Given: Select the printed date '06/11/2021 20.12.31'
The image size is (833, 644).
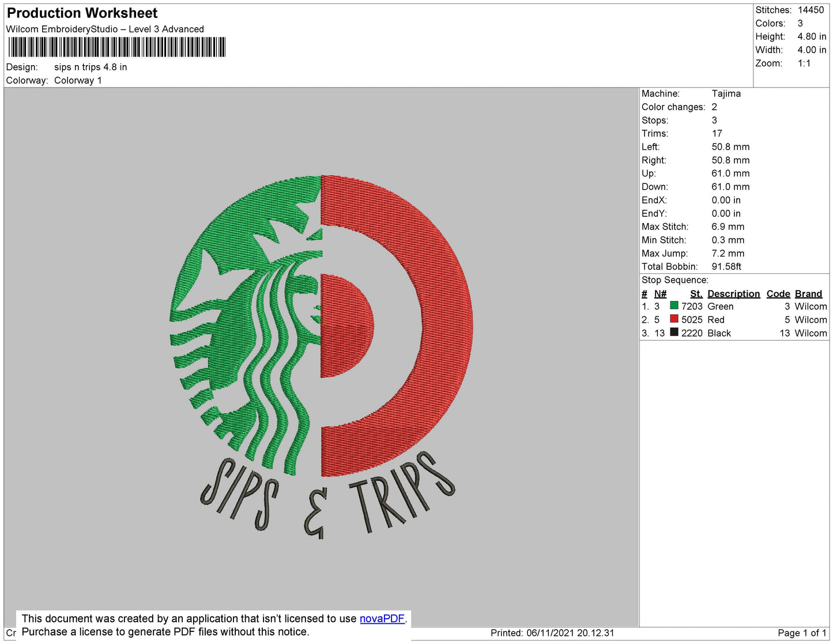Looking at the screenshot, I should [x=570, y=633].
